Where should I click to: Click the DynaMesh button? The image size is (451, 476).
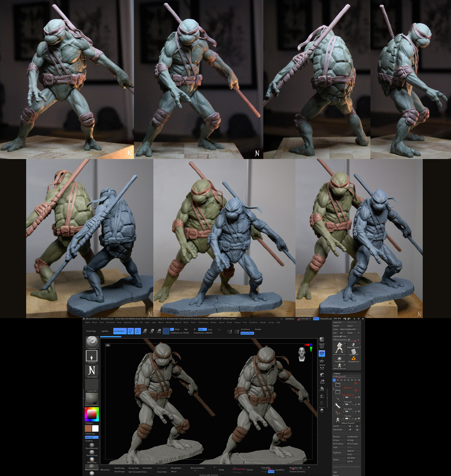click(x=280, y=470)
